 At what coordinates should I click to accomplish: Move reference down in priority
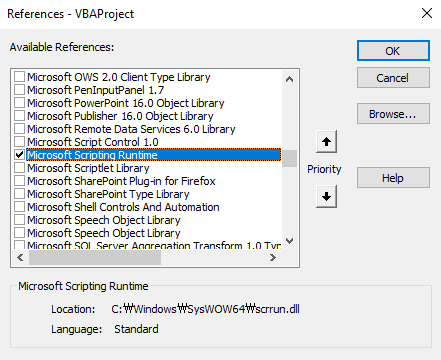[326, 197]
